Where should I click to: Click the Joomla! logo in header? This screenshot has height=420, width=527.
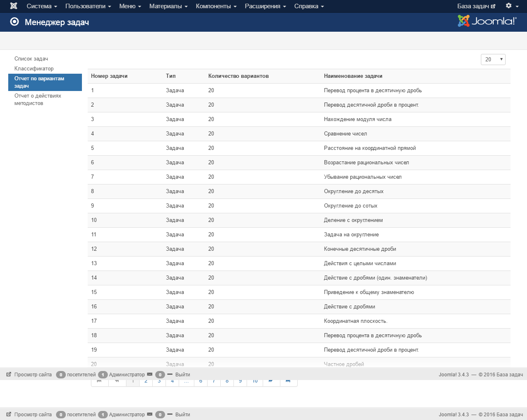[487, 21]
